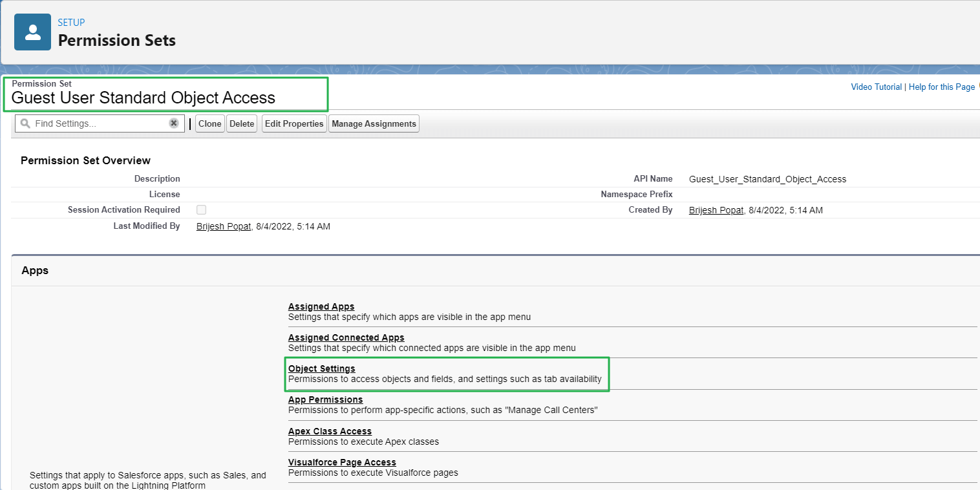Enable the Session Activation Required checkbox

(x=201, y=209)
